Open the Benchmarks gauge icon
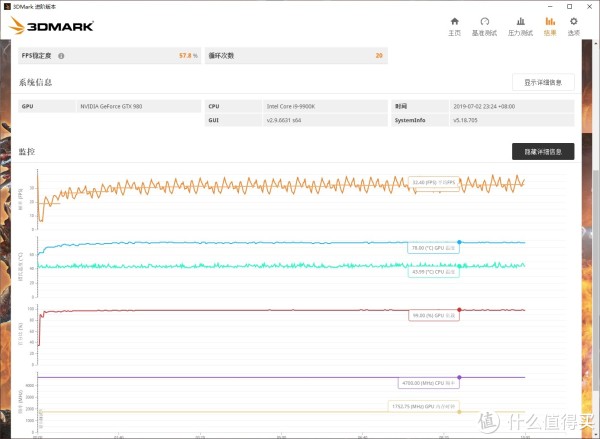 (x=484, y=21)
